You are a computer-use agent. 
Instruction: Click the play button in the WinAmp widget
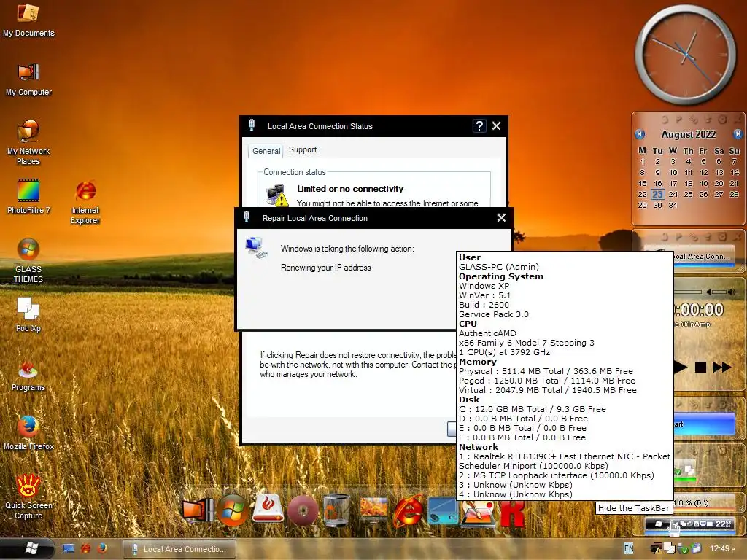[681, 367]
